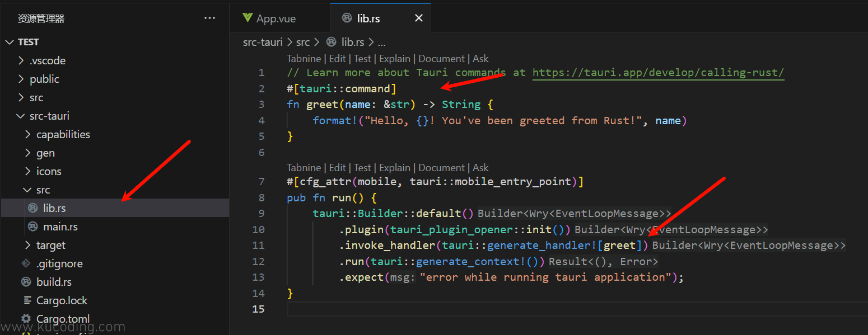The width and height of the screenshot is (868, 335).
Task: Open main.rs in the file tree
Action: pos(114,227)
